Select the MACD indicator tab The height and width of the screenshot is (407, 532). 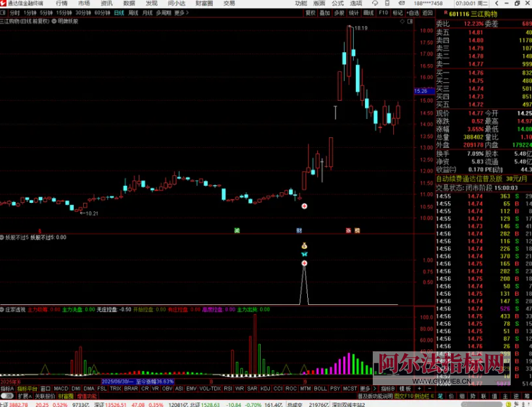pyautogui.click(x=61, y=388)
